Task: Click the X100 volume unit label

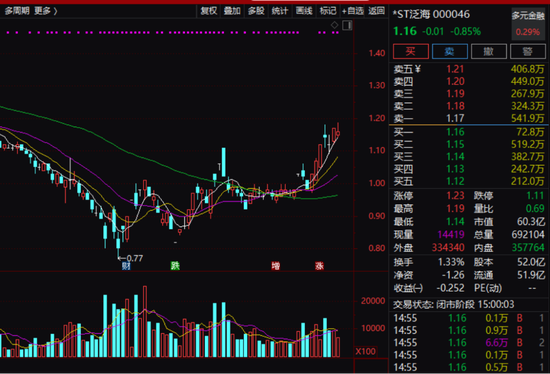Action: (365, 351)
